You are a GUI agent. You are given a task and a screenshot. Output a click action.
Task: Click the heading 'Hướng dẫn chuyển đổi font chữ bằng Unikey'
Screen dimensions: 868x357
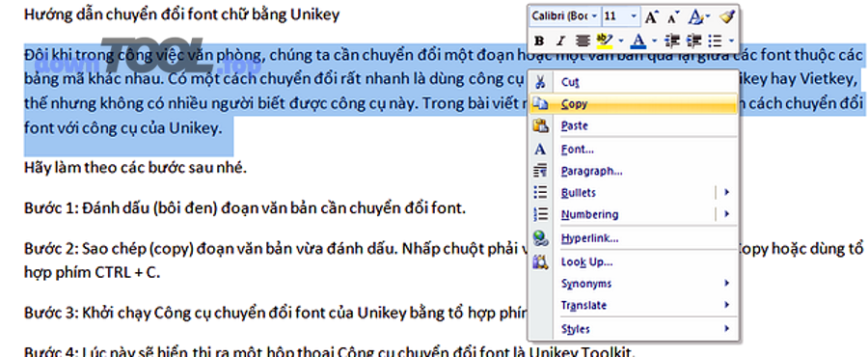click(181, 14)
